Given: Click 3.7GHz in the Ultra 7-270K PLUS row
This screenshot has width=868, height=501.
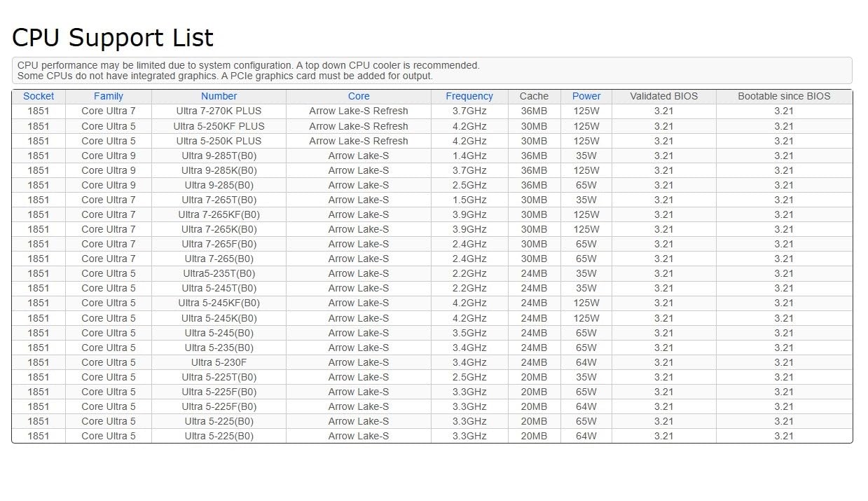Looking at the screenshot, I should [469, 111].
